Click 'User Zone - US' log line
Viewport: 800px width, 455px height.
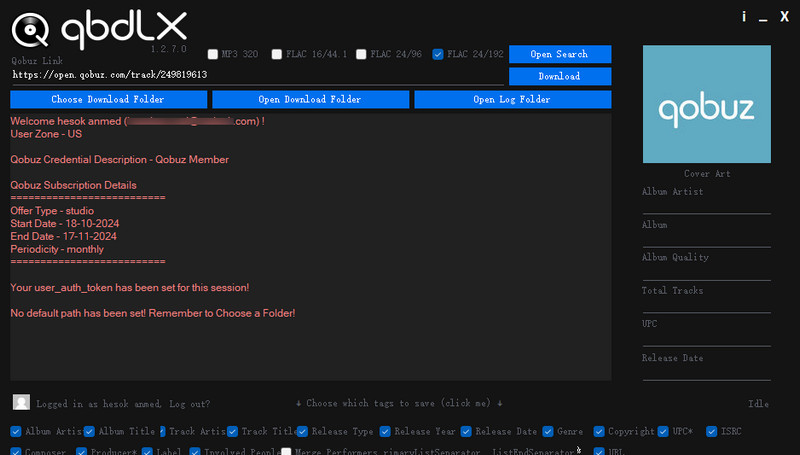coord(46,134)
